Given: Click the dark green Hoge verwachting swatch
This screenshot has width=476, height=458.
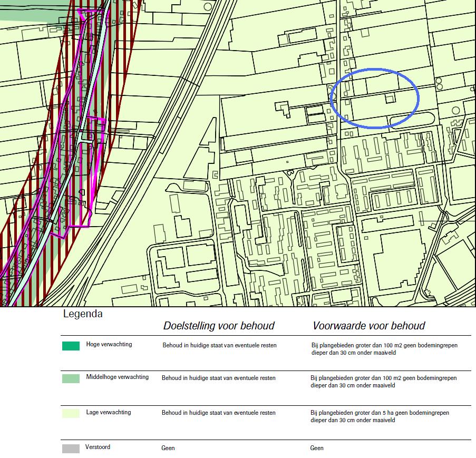Looking at the screenshot, I should 71,346.
